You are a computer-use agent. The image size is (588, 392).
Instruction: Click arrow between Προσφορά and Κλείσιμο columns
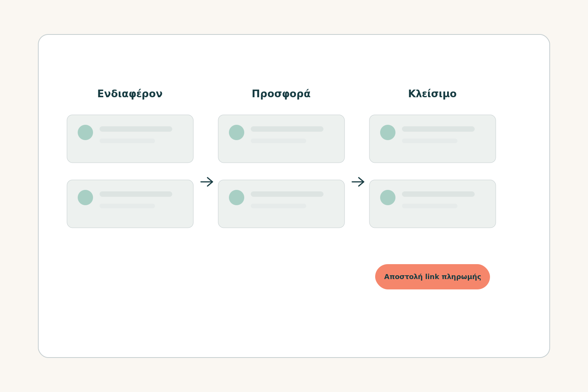[x=358, y=182]
